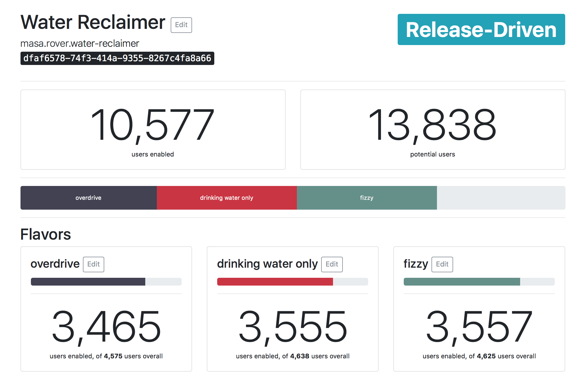Click the Release-Driven badge
The width and height of the screenshot is (588, 380).
pos(481,29)
